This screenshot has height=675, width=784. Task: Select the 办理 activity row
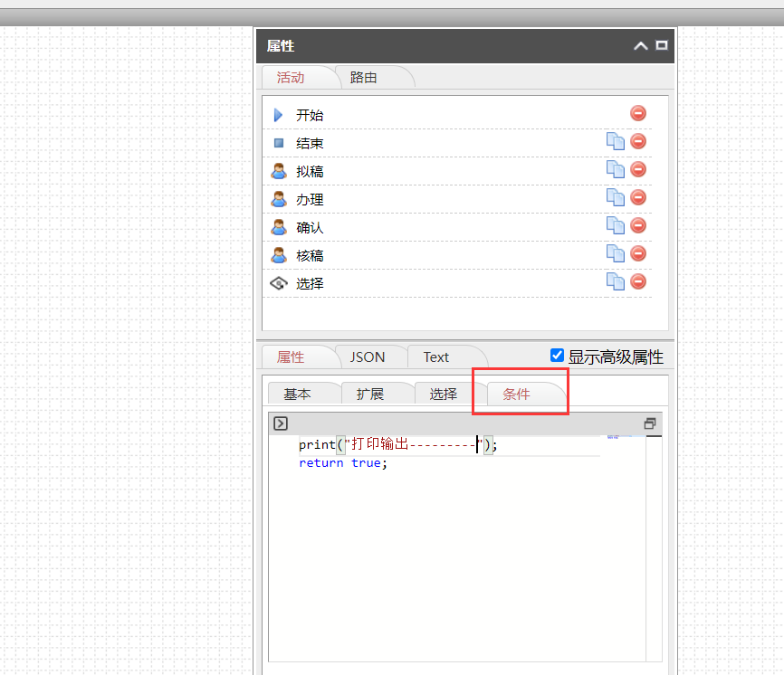(x=457, y=199)
